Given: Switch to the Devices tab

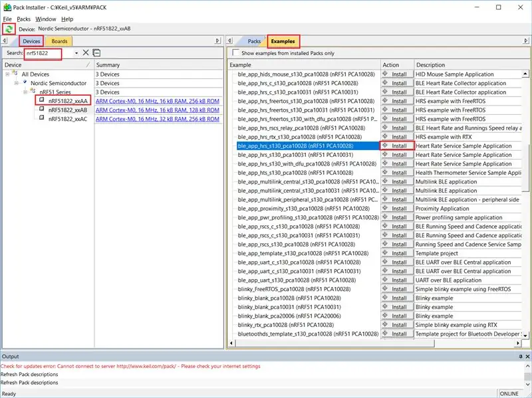Looking at the screenshot, I should (x=31, y=41).
